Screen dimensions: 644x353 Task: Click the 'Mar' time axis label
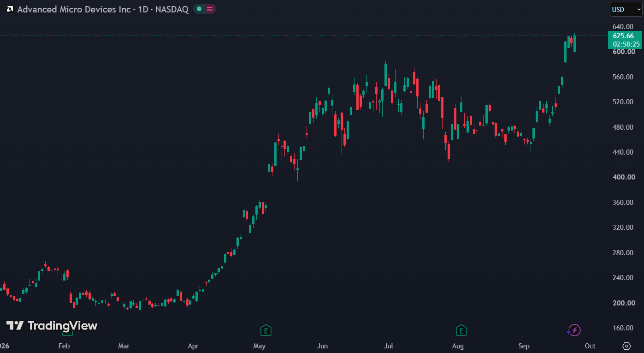click(124, 346)
